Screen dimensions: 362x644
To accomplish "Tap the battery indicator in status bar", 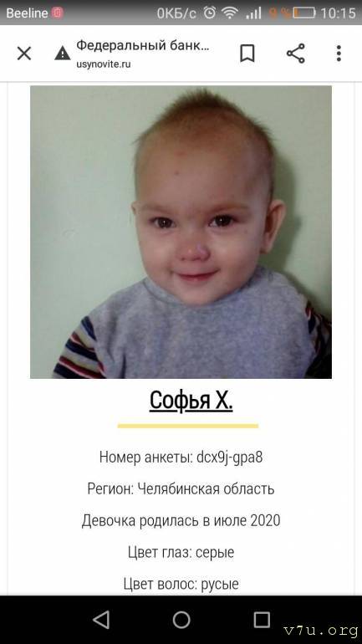I will point(304,13).
